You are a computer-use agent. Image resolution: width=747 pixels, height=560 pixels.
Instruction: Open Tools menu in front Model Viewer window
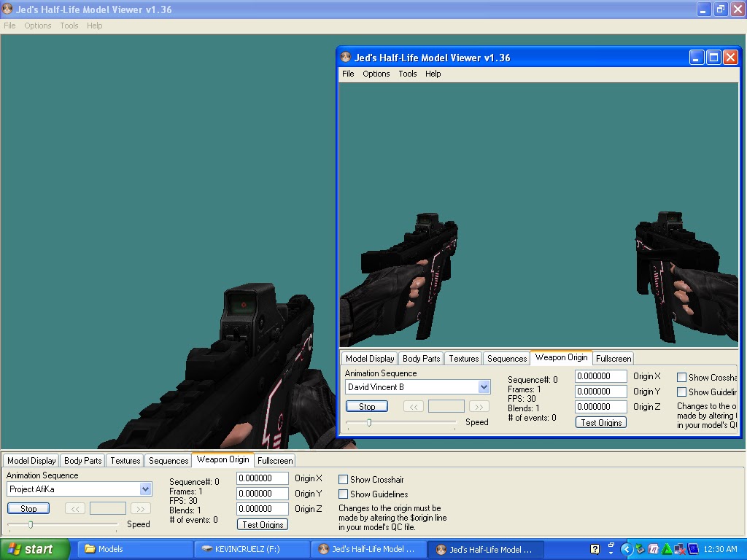(x=408, y=74)
